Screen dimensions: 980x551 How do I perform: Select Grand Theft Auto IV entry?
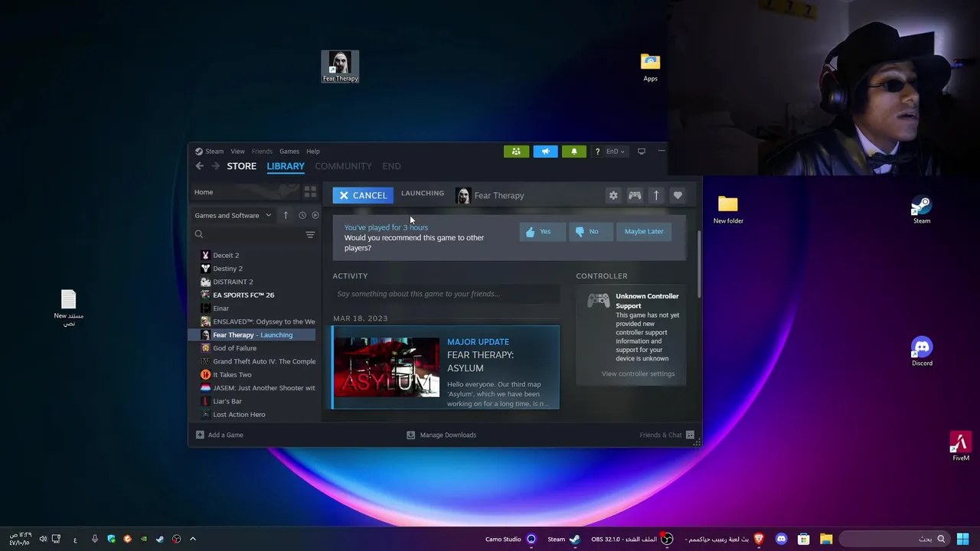point(259,362)
